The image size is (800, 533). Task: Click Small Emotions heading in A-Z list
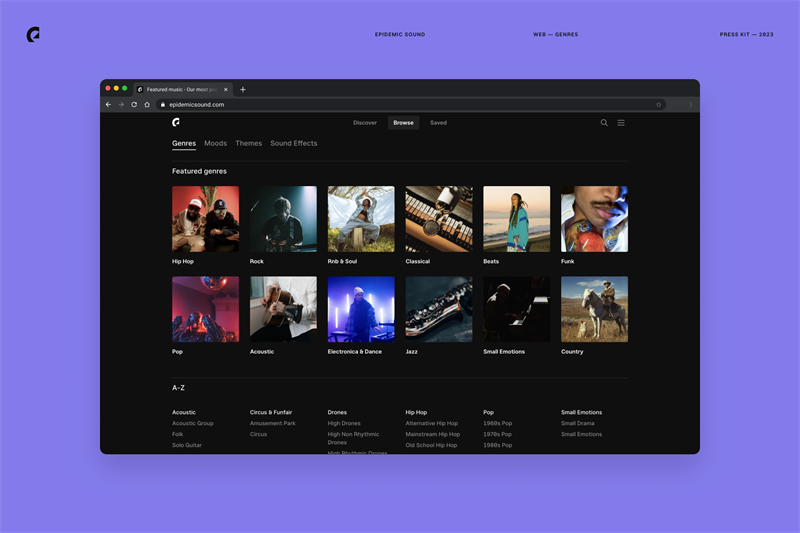click(x=582, y=412)
